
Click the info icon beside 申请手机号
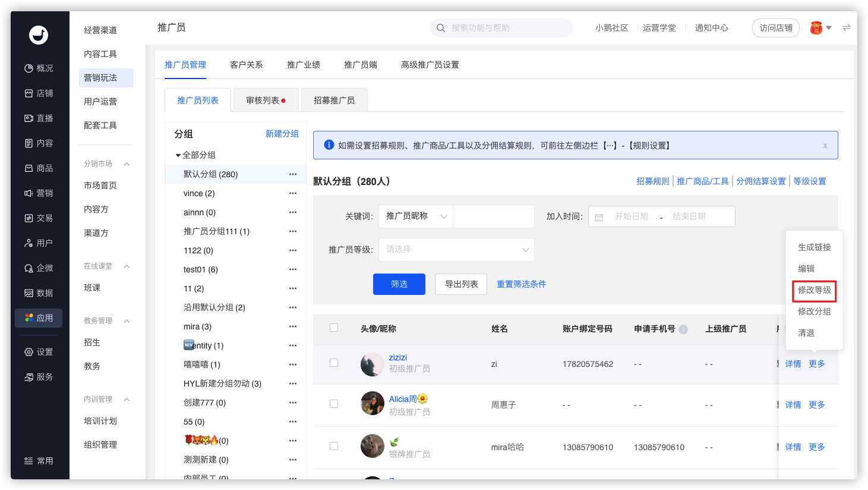(683, 329)
